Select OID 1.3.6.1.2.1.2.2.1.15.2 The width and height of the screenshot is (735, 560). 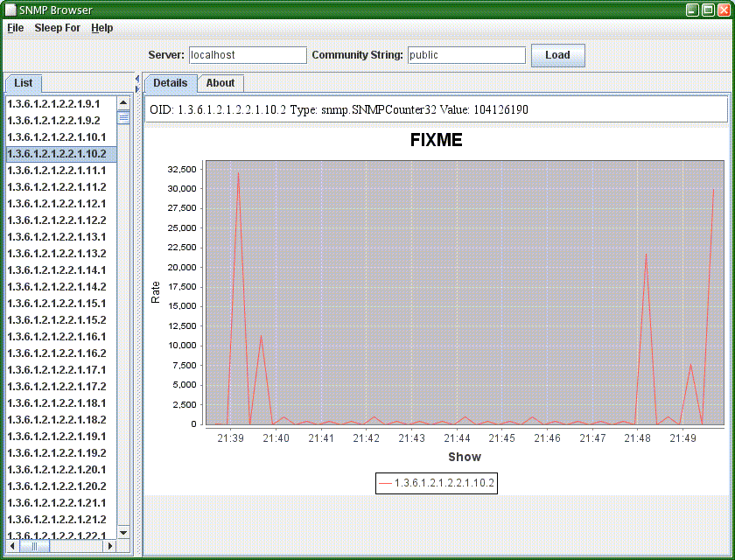61,320
